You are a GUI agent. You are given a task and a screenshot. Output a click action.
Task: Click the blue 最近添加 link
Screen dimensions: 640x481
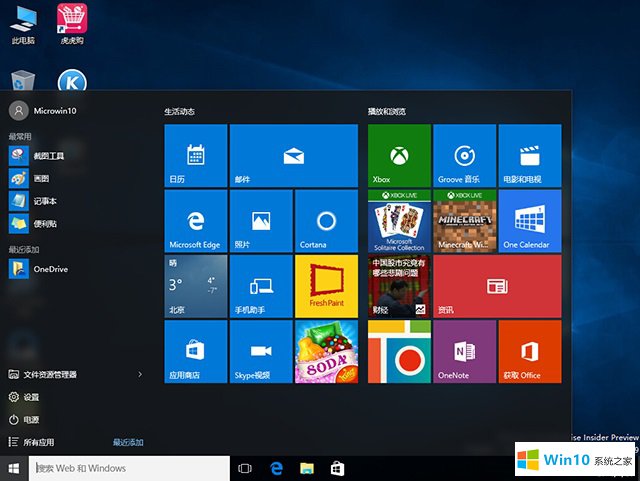[x=128, y=442]
